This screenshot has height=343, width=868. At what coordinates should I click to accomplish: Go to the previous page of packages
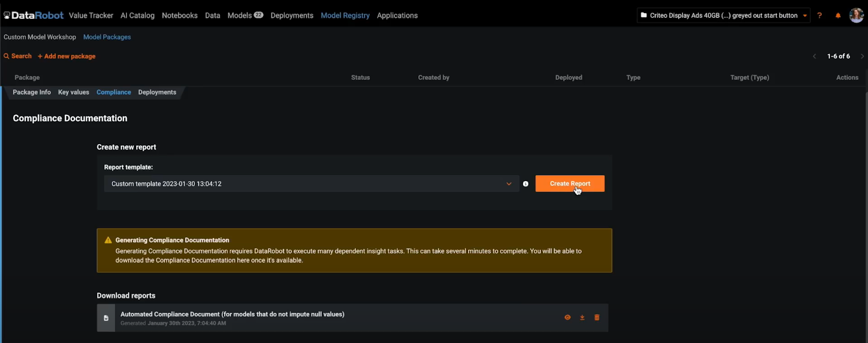(814, 56)
